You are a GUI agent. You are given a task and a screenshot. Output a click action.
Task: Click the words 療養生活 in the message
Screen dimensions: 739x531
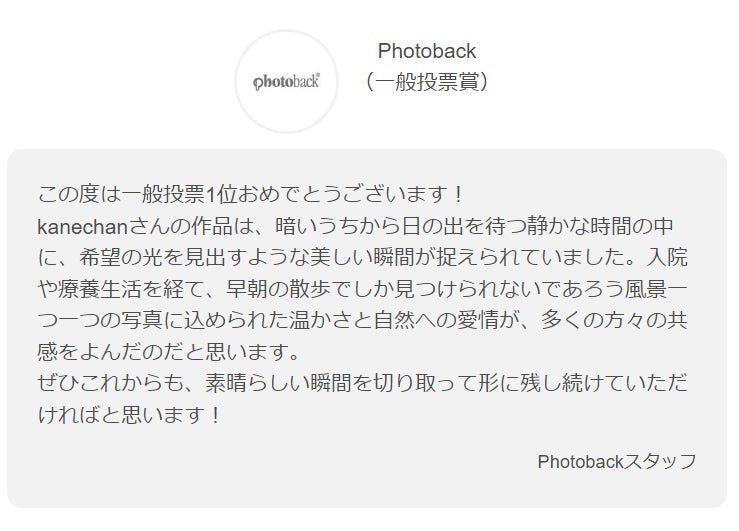(x=100, y=289)
